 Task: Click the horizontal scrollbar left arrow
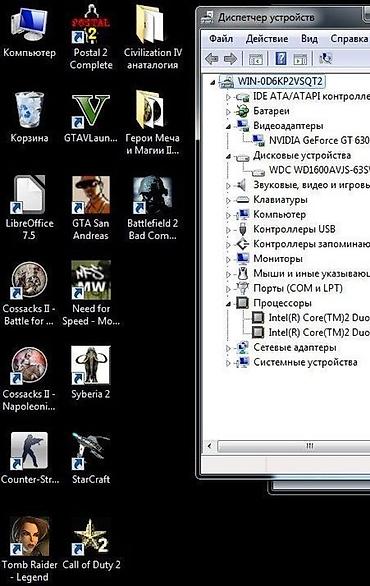[x=210, y=445]
